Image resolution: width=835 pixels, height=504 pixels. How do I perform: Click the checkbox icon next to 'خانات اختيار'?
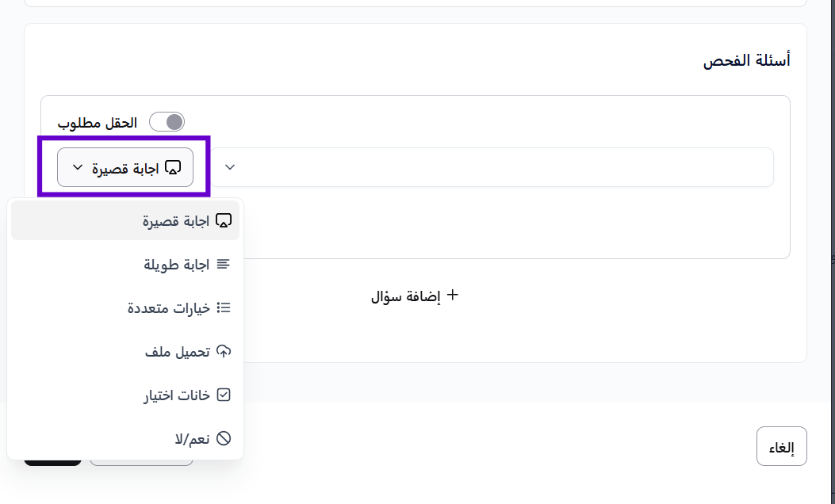click(224, 395)
